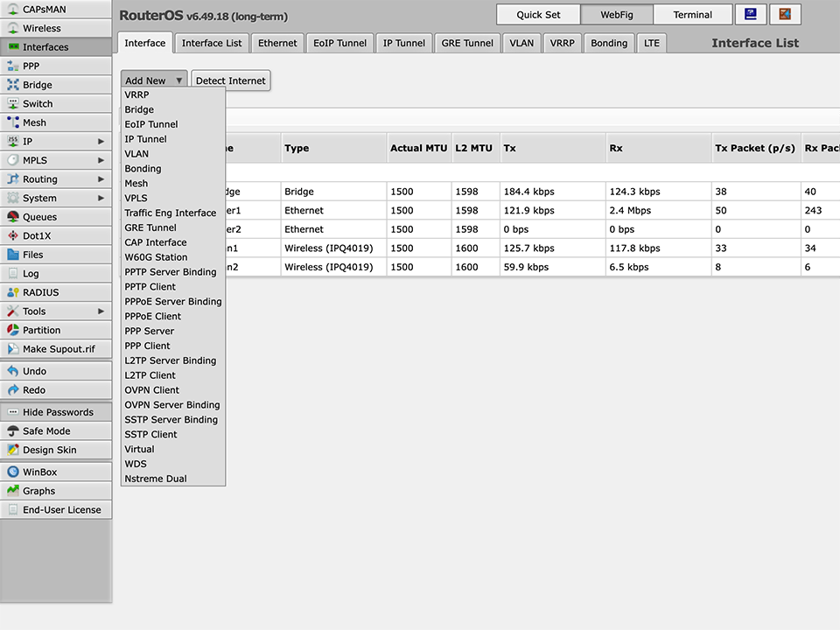Open Quick Set mode

pos(539,14)
